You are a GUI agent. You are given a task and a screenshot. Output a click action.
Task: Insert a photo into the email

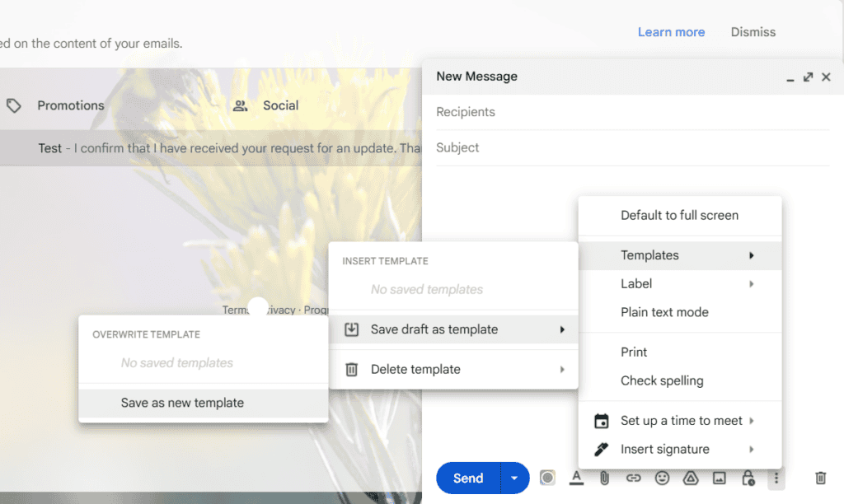pyautogui.click(x=719, y=478)
